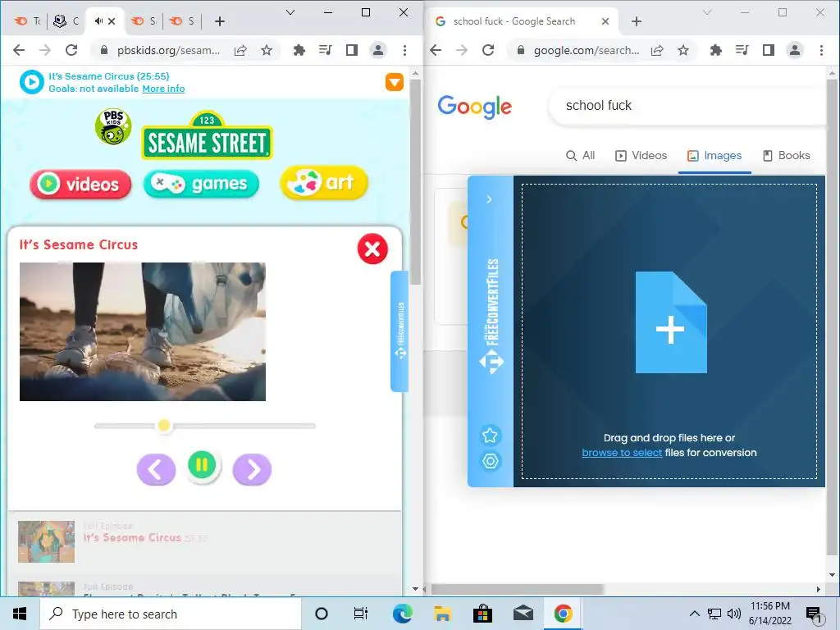Open Chrome menu dots in left window

tap(404, 50)
